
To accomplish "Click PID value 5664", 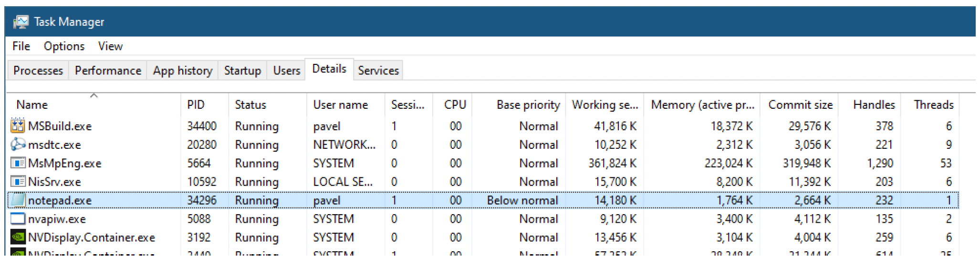I will (199, 164).
